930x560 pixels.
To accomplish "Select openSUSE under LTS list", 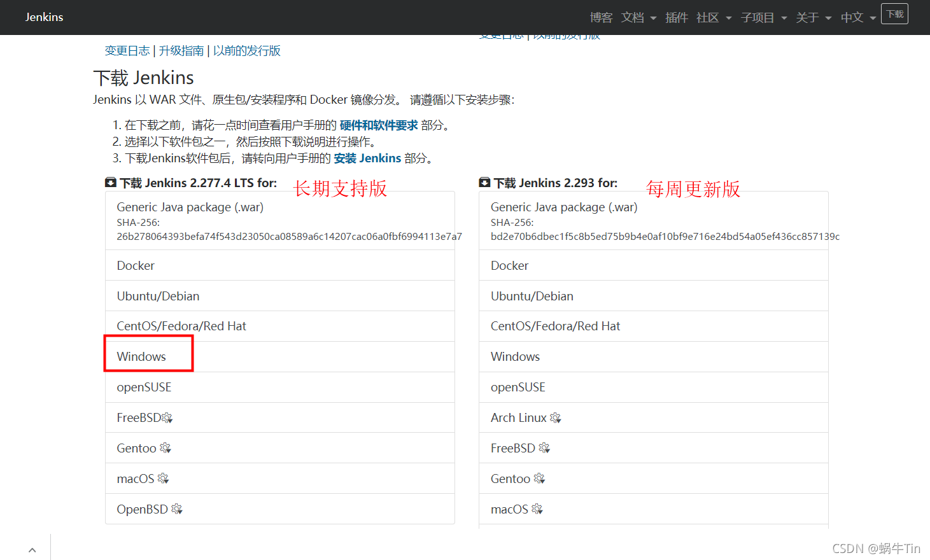I will tap(280, 387).
